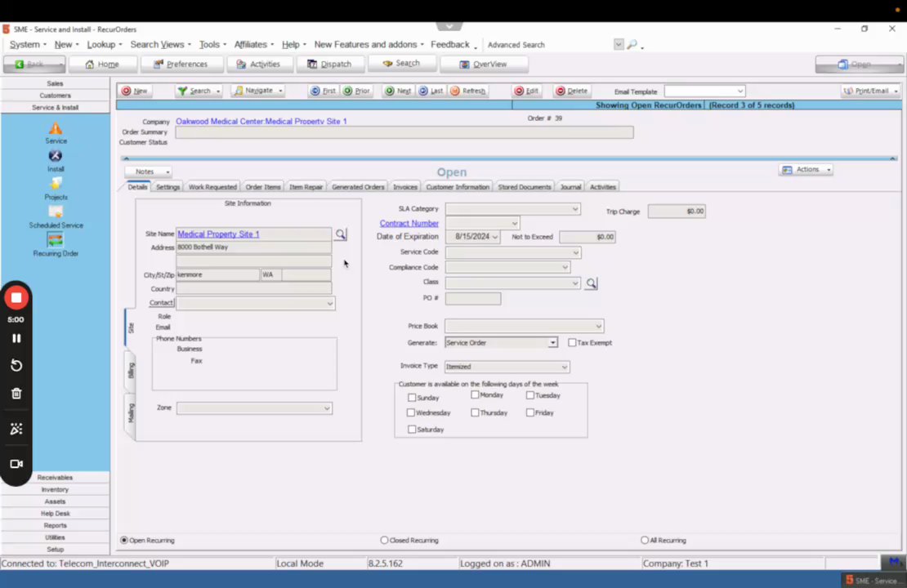Open the Service Code dropdown
This screenshot has height=588, width=907.
tap(575, 252)
